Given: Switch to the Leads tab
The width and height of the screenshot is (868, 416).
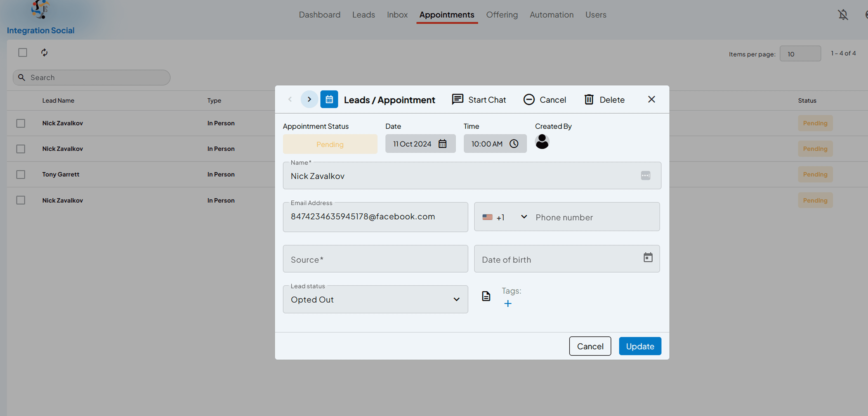Looking at the screenshot, I should [363, 15].
